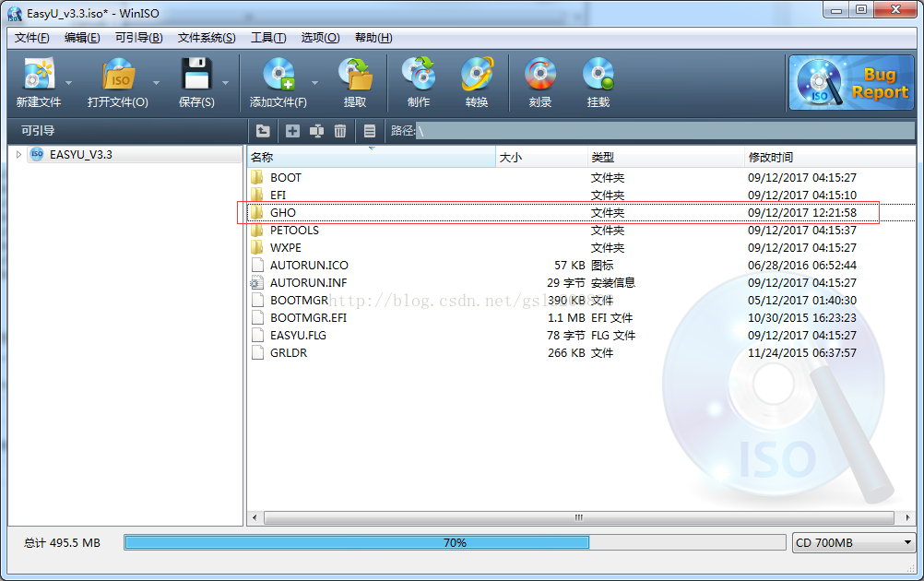The width and height of the screenshot is (924, 581).
Task: Click the WinISO app icon in title bar
Action: (x=14, y=14)
